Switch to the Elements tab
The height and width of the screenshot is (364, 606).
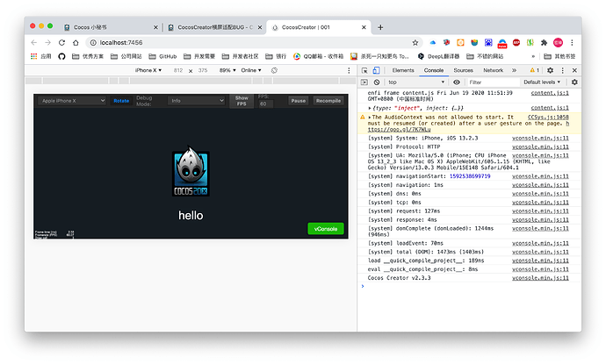tap(403, 70)
